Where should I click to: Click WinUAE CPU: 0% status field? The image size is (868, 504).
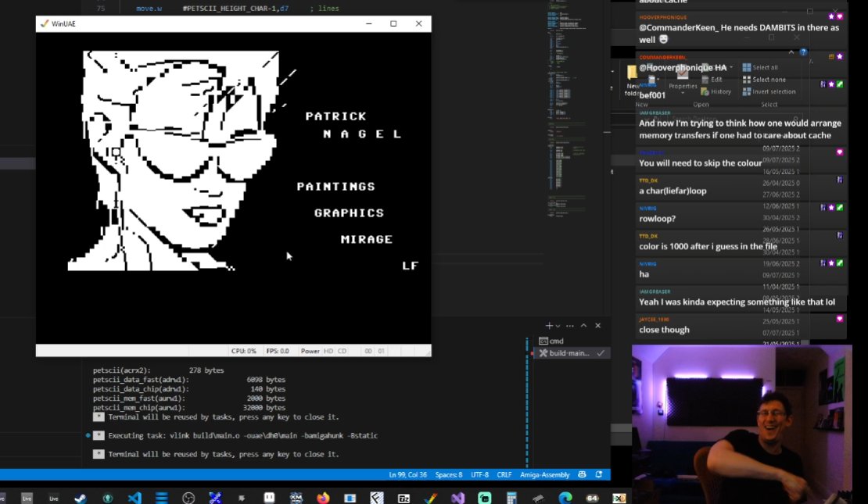(x=243, y=352)
